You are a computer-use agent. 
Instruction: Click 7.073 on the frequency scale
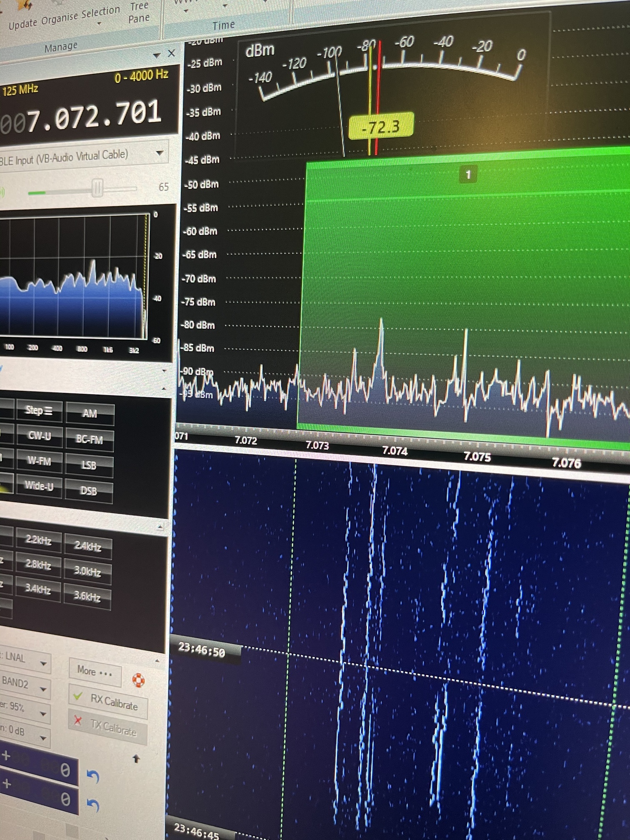point(317,445)
